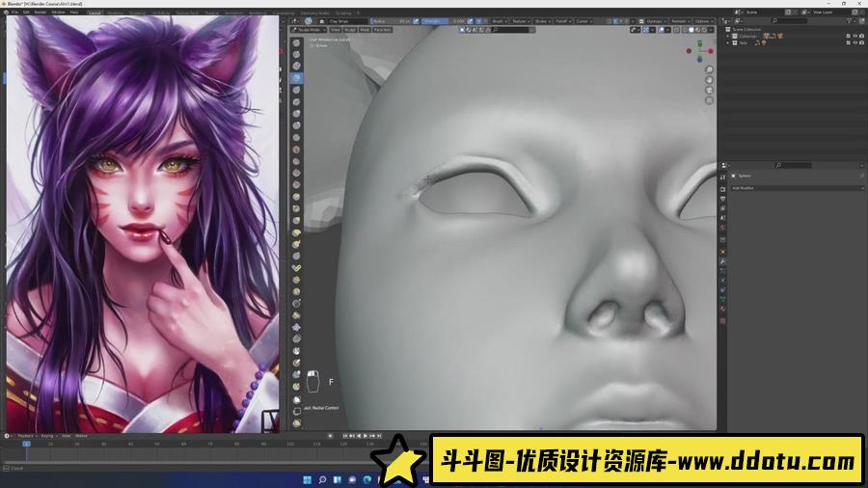Select the Clay brush tool
Screen dimensions: 868x488
coord(297,67)
